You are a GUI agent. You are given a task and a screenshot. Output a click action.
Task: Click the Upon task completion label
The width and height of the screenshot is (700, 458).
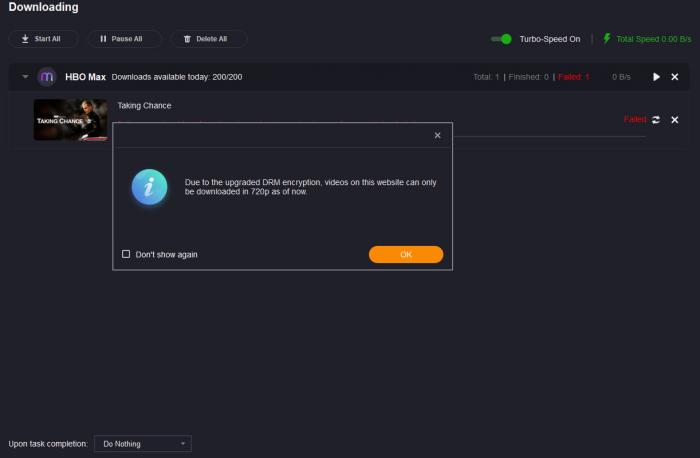tap(48, 444)
